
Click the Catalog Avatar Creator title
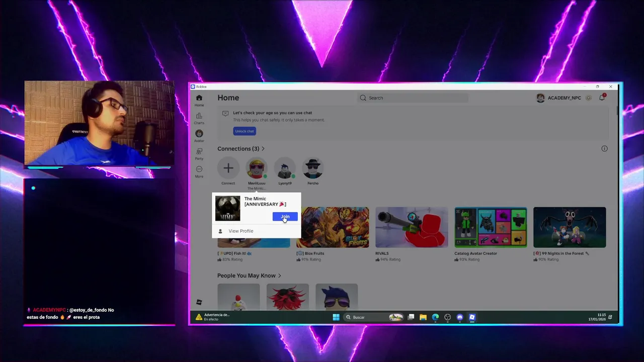pos(475,253)
